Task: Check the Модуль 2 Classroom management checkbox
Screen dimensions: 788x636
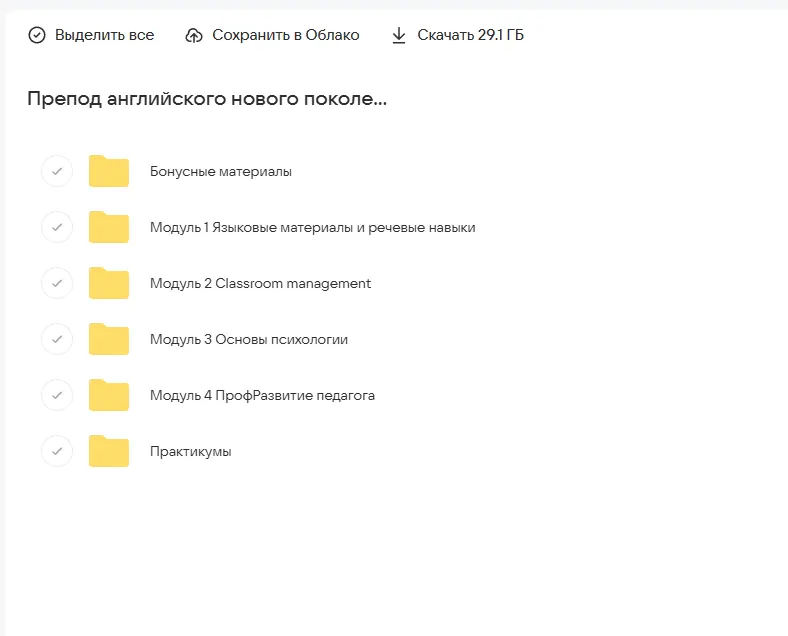Action: point(57,284)
